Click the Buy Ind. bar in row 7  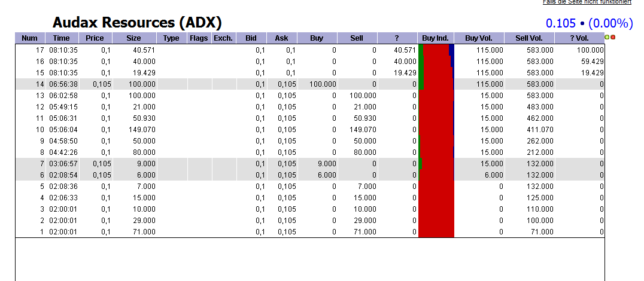pyautogui.click(x=436, y=164)
